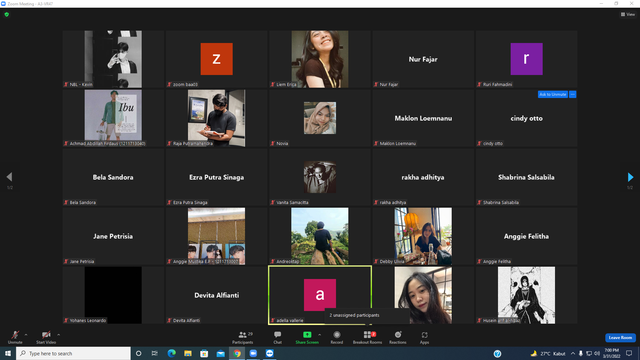The width and height of the screenshot is (640, 360).
Task: Show hidden system tray icons
Action: coord(573,353)
